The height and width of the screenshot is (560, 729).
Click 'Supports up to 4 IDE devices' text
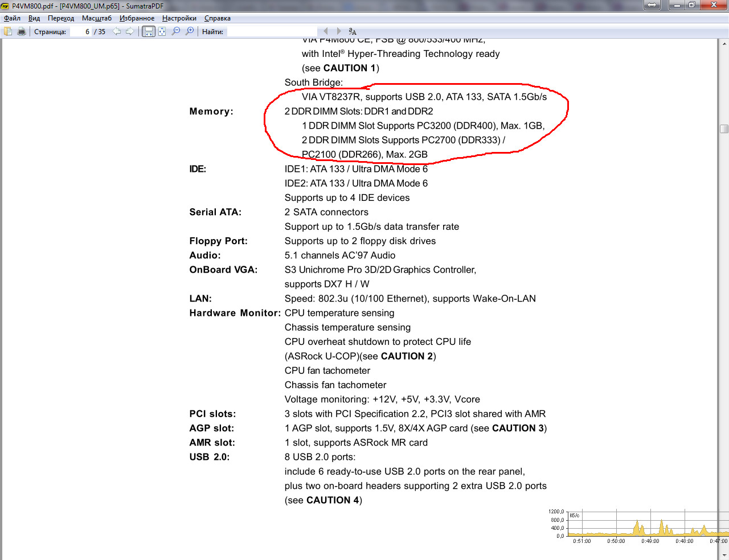(x=347, y=198)
